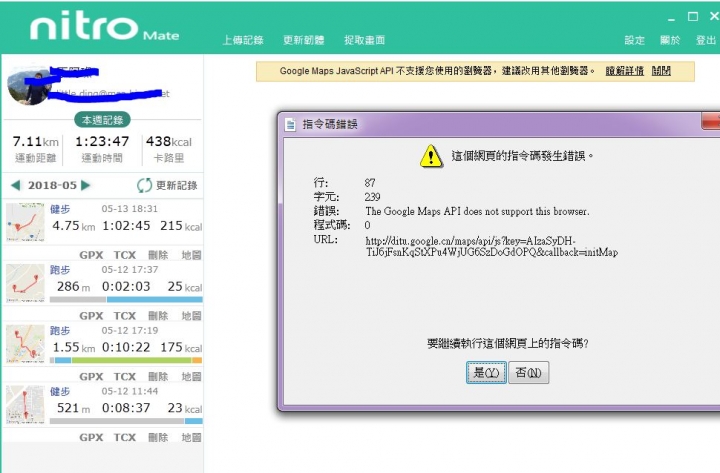Screen dimensions: 720x473
Task: Open map thumbnail of 05-12 11:44 activity
Action: coord(25,405)
